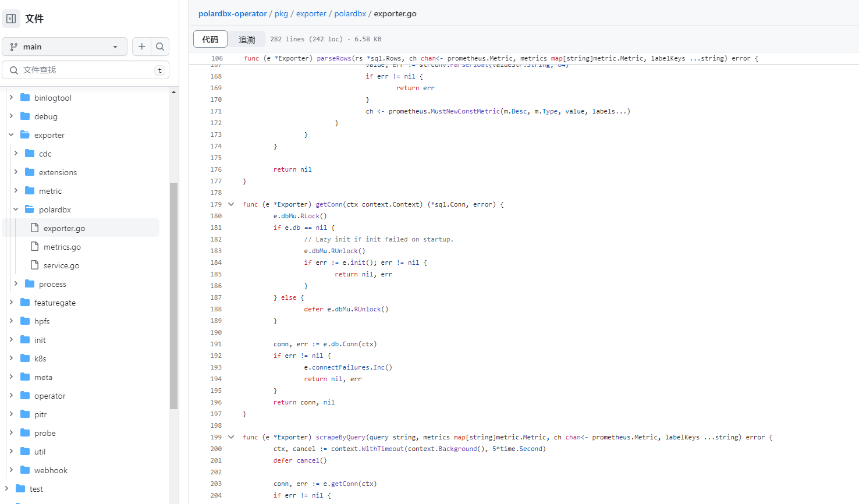Open the exporter breadcrumb link
The height and width of the screenshot is (504, 859).
pos(311,13)
